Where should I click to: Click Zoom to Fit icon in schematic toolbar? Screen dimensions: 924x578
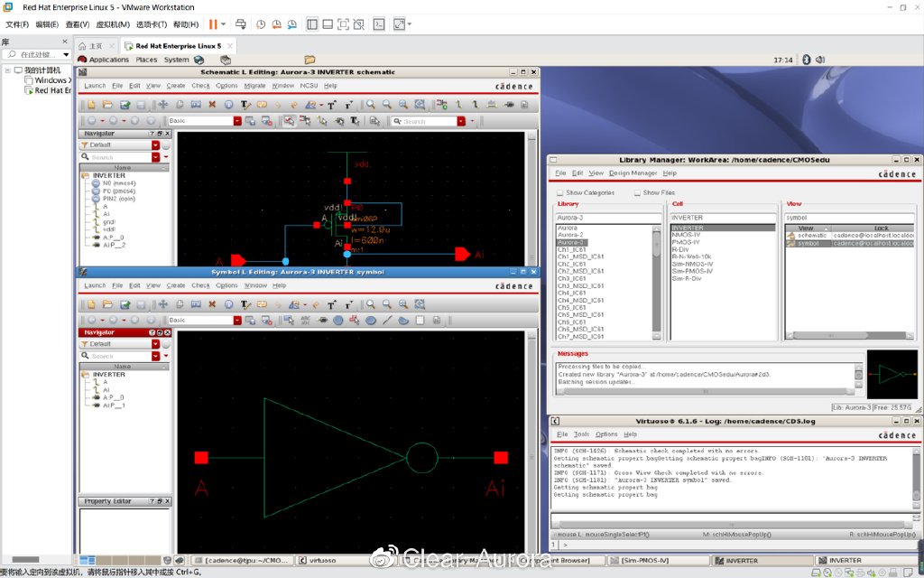point(402,105)
